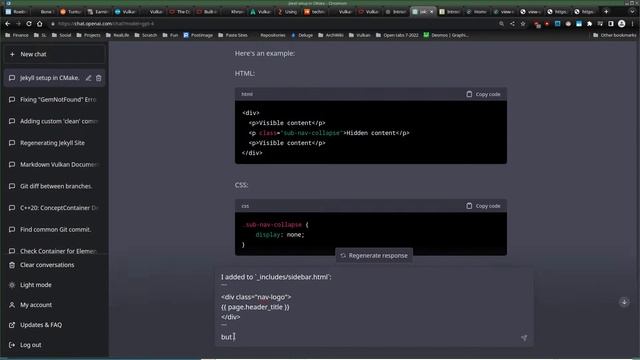
Task: Go to the browser home page icon
Action: pos(40,24)
